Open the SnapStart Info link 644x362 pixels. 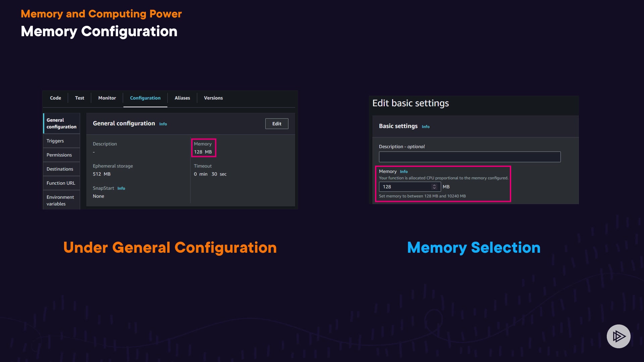pos(121,188)
